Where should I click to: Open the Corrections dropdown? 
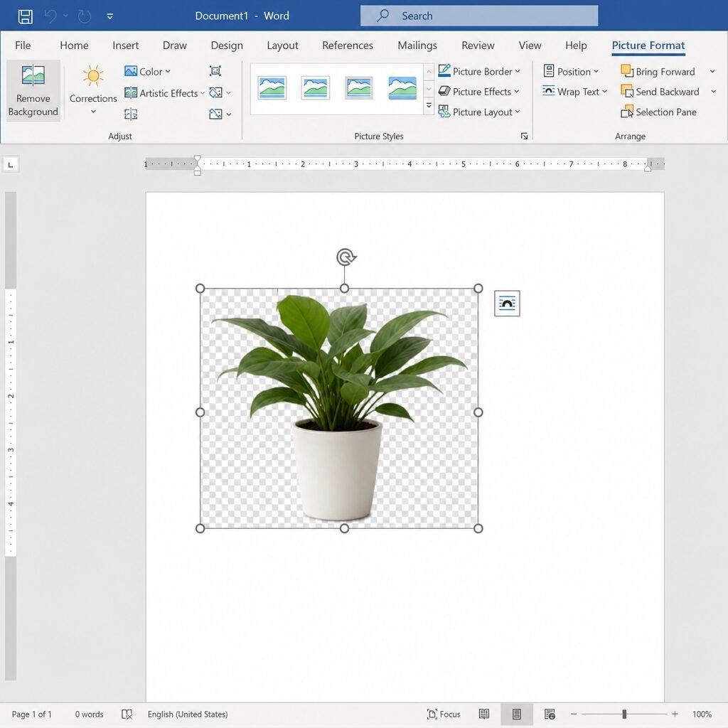(93, 90)
